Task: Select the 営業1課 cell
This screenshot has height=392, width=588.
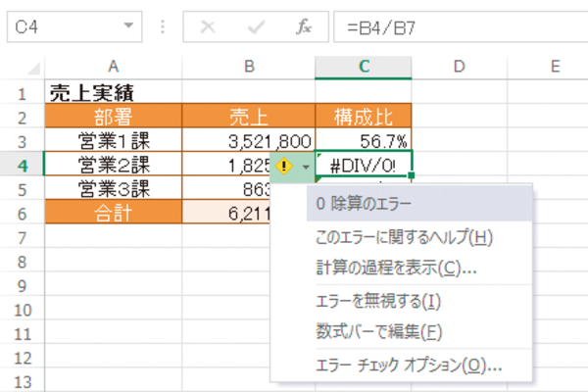Action: (114, 141)
